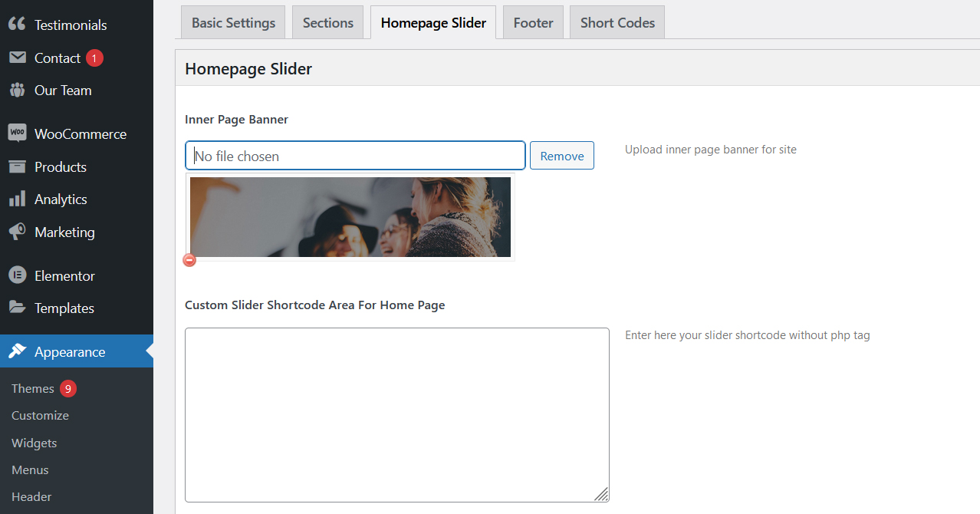Click the Our Team people icon
Screen dimensions: 980x514
click(17, 90)
